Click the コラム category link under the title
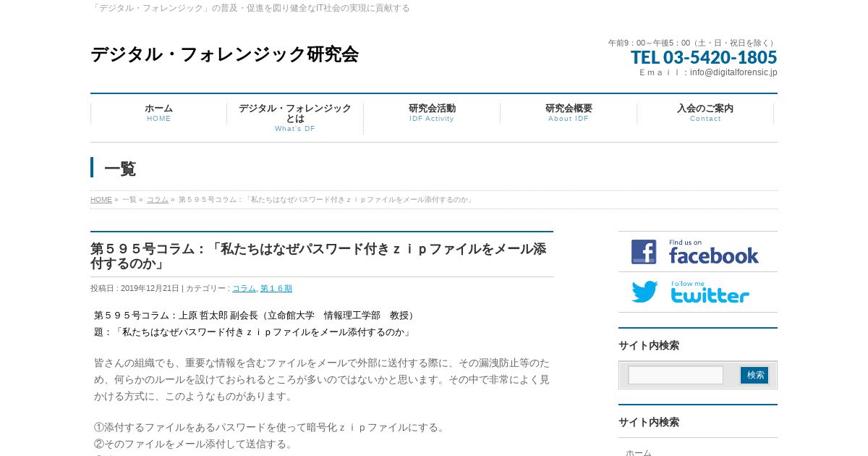Screen dimensions: 868x456 [x=244, y=288]
